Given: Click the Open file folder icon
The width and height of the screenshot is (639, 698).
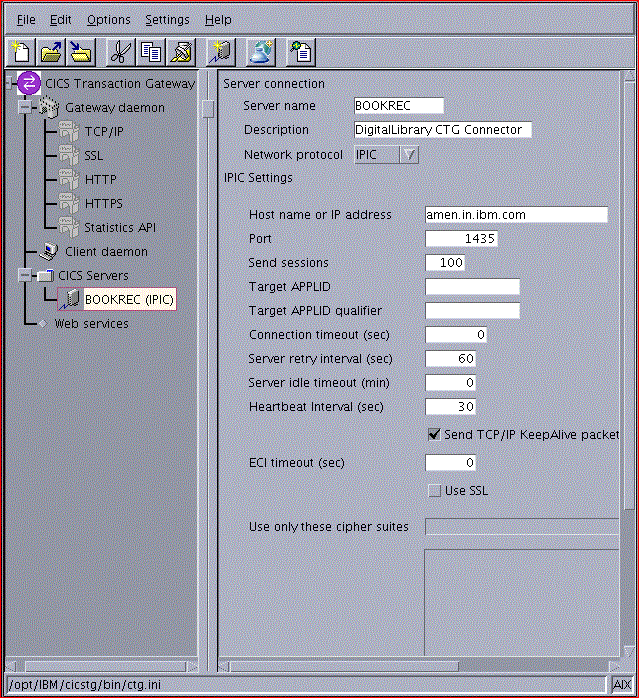Looking at the screenshot, I should [52, 51].
